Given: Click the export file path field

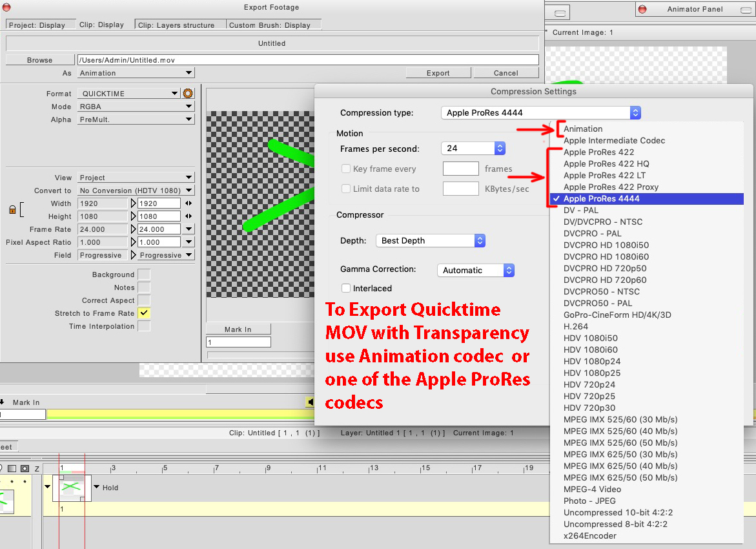Looking at the screenshot, I should pyautogui.click(x=307, y=60).
